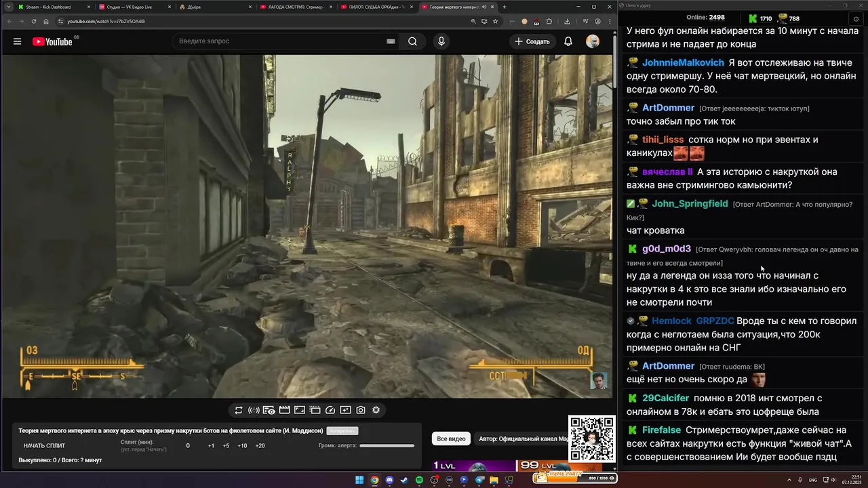The image size is (868, 488).
Task: Open browser downloads icon
Action: tap(567, 21)
